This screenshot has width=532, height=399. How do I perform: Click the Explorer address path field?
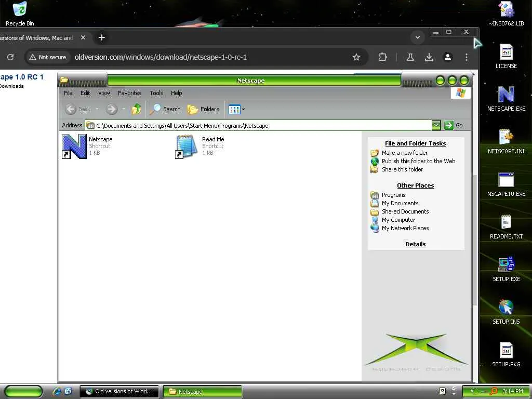point(259,126)
